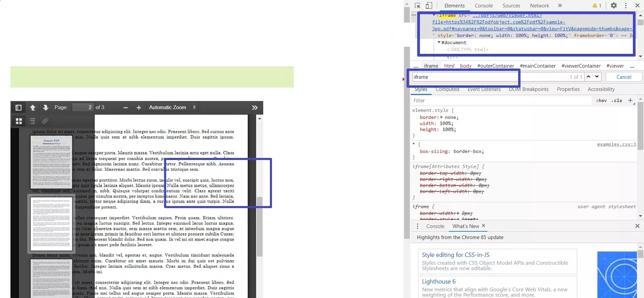Switch to the Console tab in DevTools
Image resolution: width=644 pixels, height=298 pixels.
pos(483,5)
